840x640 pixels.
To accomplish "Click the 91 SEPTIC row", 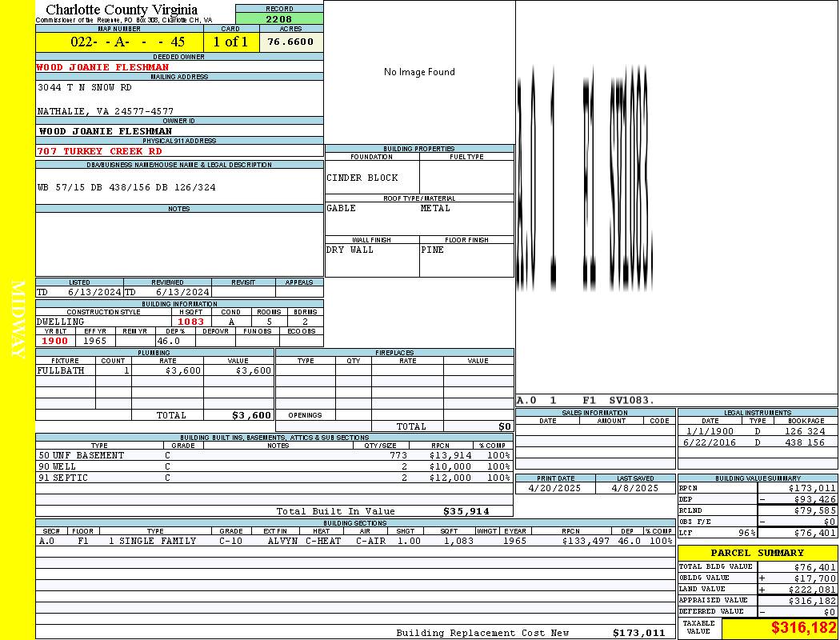I will coord(274,478).
